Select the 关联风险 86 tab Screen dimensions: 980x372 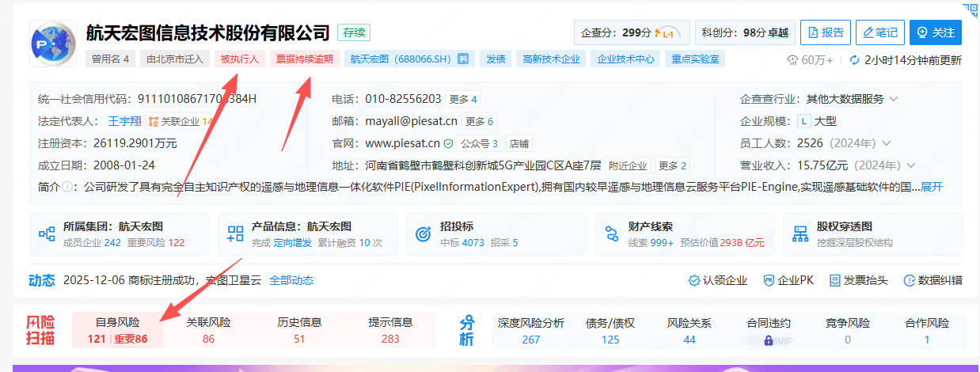point(208,330)
